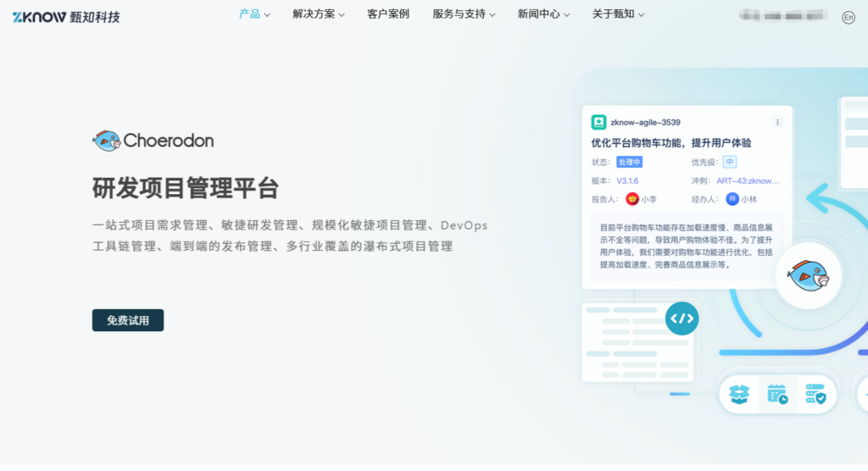The image size is (868, 471).
Task: Click the 处理中 status tag
Action: (630, 162)
